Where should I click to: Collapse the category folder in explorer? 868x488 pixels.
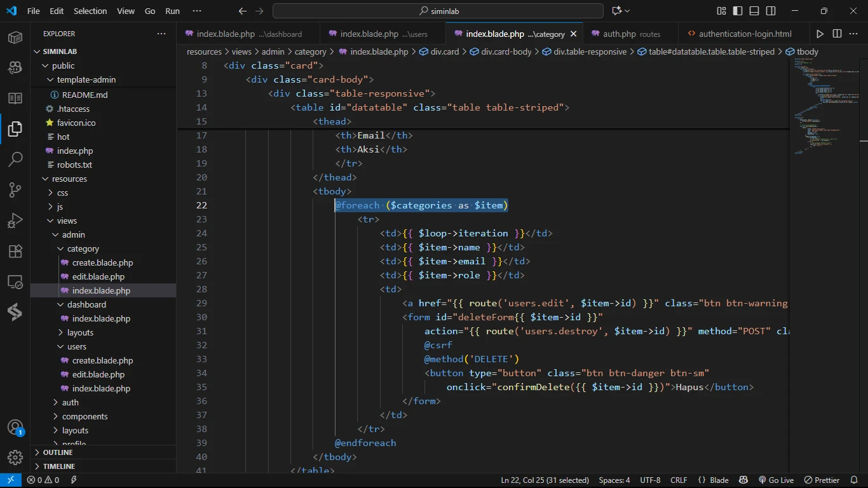pos(83,248)
